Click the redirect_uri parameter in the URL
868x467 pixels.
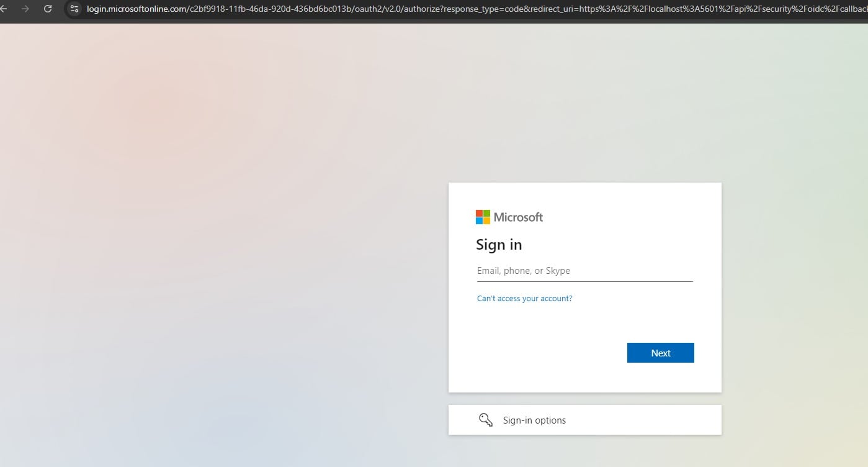tap(552, 9)
